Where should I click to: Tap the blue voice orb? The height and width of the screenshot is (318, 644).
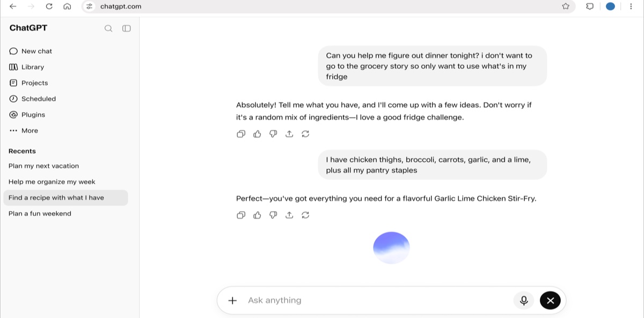point(391,248)
